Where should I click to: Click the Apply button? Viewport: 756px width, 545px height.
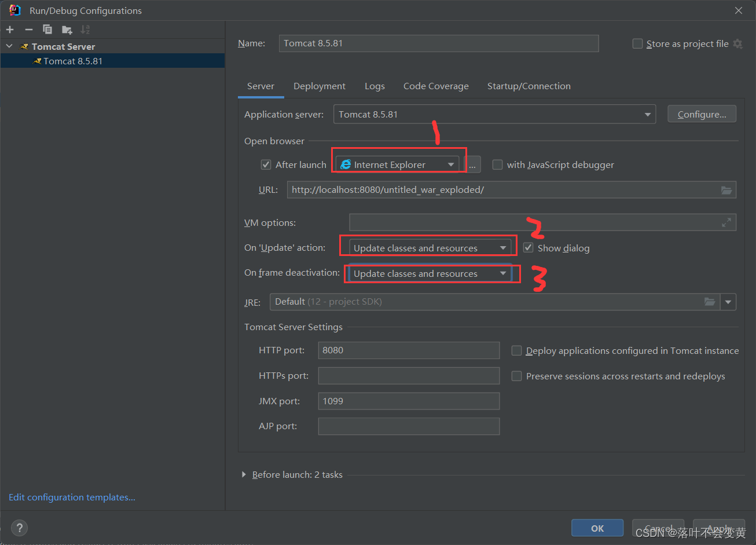(x=719, y=528)
